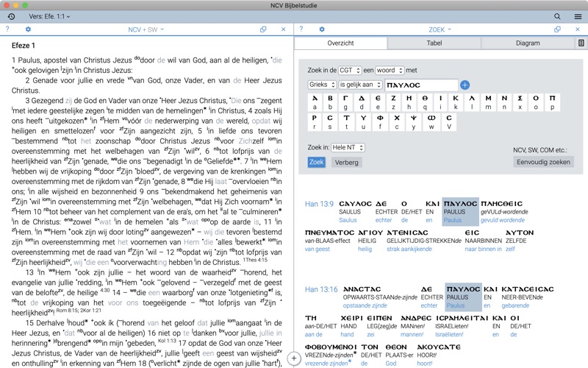
Task: Click the ΠΝΕΥΜΑΤΟC word in results
Action: (329, 233)
